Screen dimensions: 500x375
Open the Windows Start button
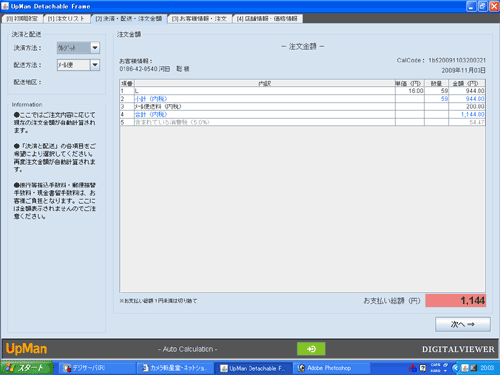click(x=27, y=368)
